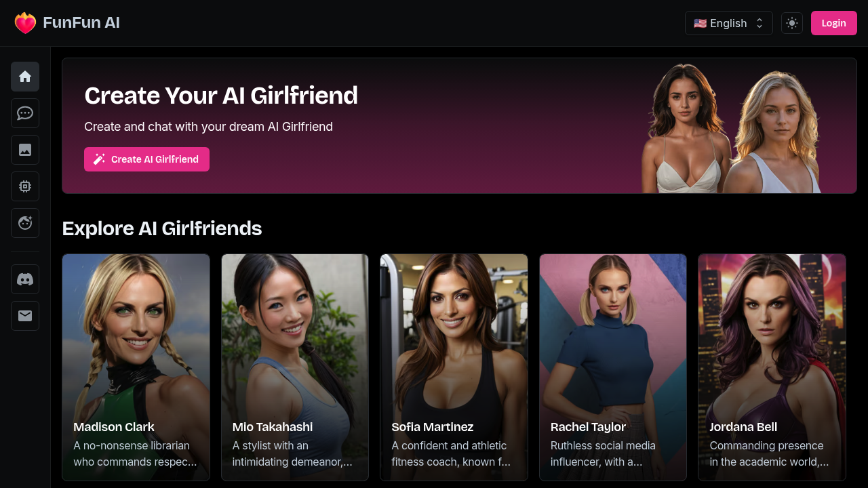
Task: Click the FunFun AI heart logo
Action: (25, 23)
